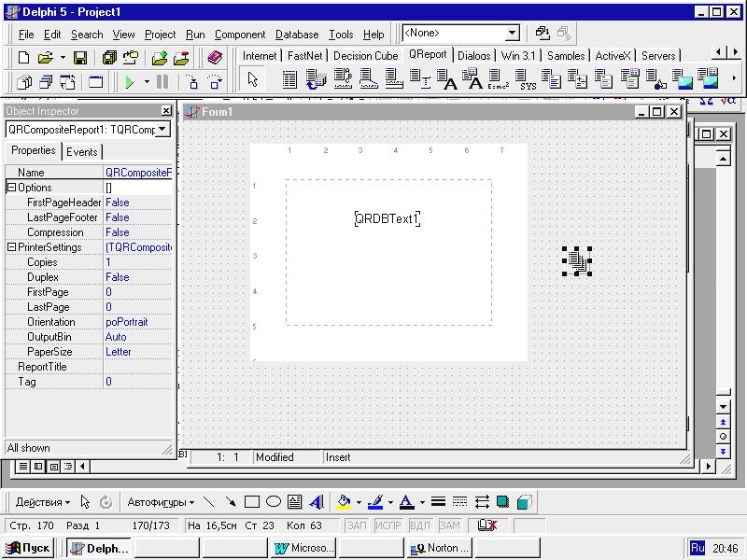Image resolution: width=747 pixels, height=560 pixels.
Task: Click the Ru language indicator in tray
Action: pos(697,548)
